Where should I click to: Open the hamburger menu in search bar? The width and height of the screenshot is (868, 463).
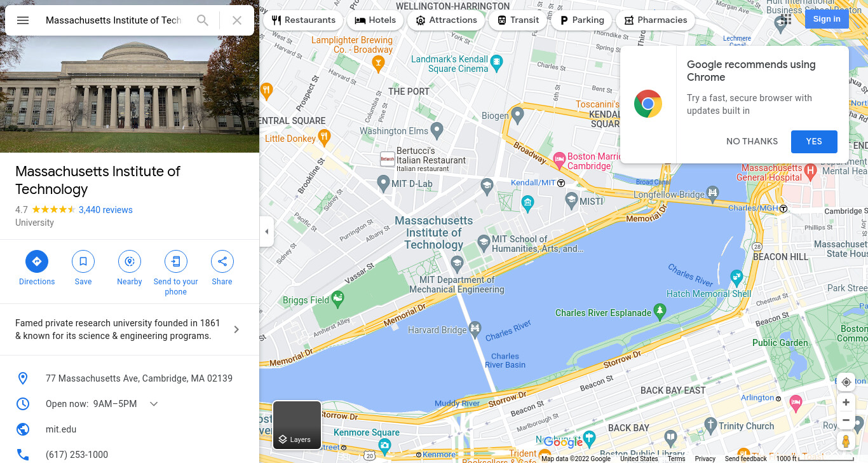point(23,20)
